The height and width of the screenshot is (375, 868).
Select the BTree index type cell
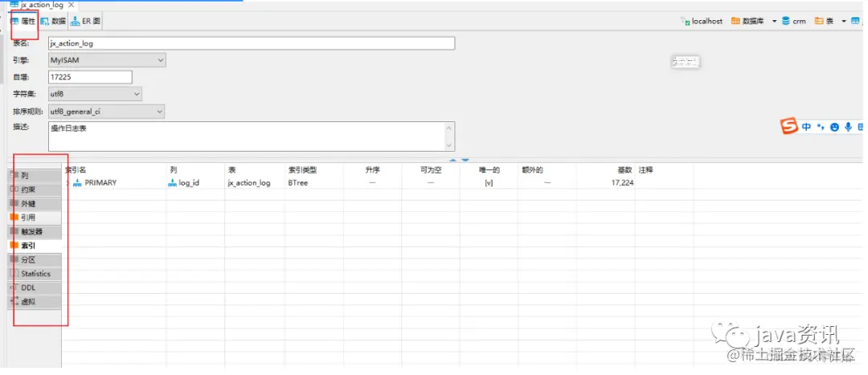point(298,182)
